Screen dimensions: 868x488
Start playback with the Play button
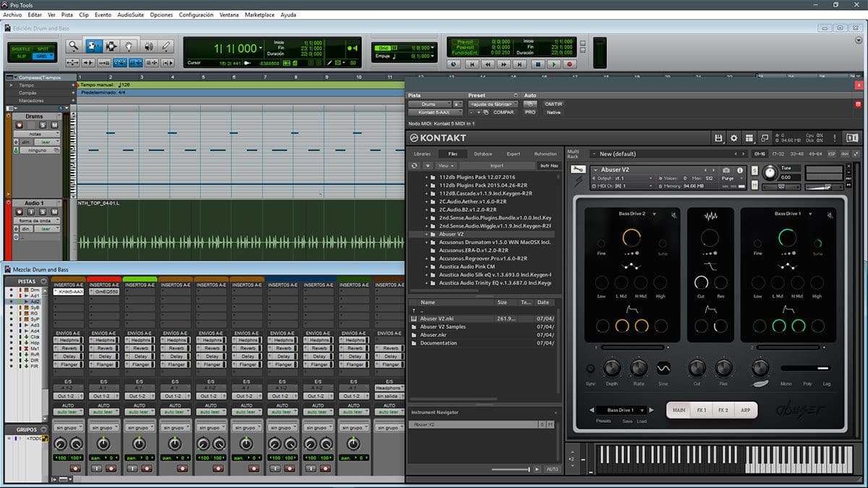pos(553,64)
